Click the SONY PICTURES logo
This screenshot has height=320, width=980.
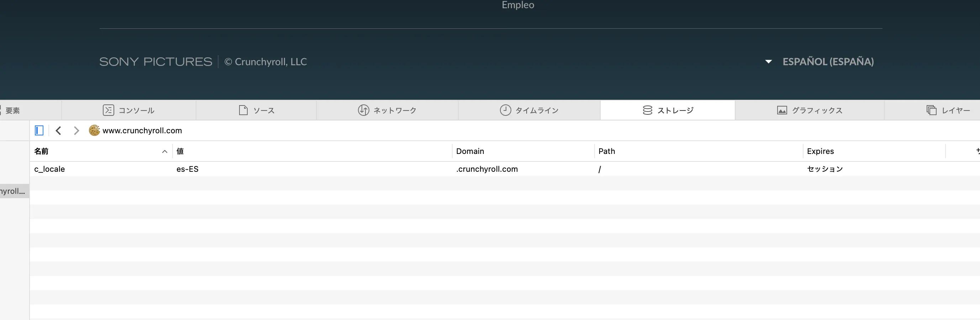156,62
